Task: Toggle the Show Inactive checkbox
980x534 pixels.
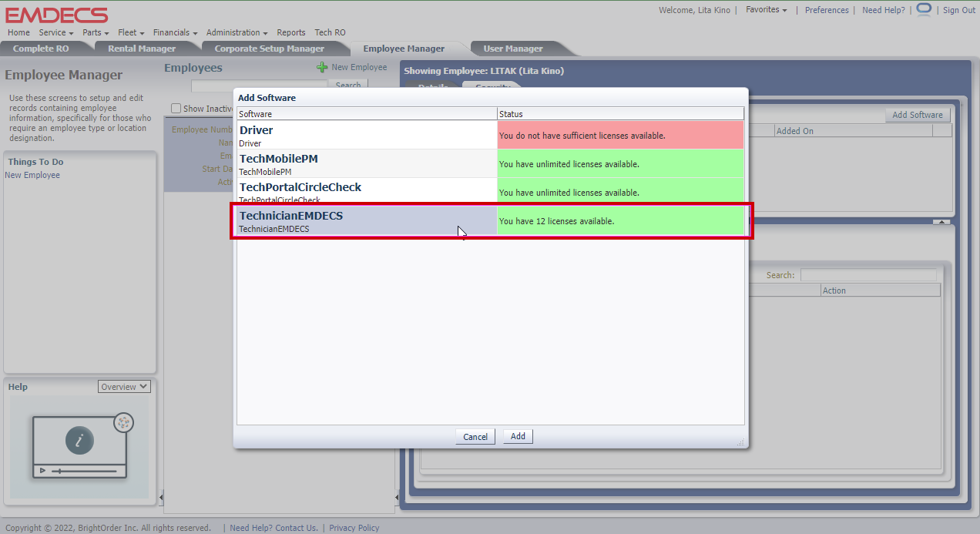Action: 176,109
